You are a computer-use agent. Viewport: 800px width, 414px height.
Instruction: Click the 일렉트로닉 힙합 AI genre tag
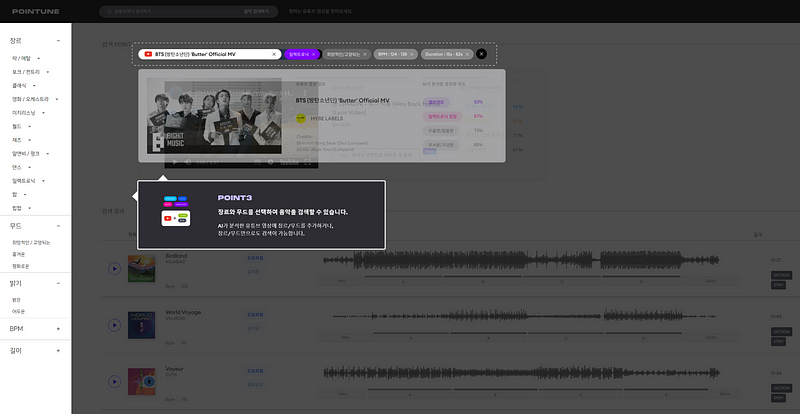pyautogui.click(x=442, y=116)
